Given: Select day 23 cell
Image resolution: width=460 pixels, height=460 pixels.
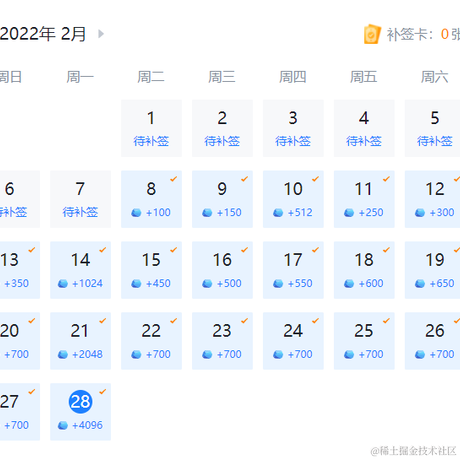Looking at the screenshot, I should (222, 341).
